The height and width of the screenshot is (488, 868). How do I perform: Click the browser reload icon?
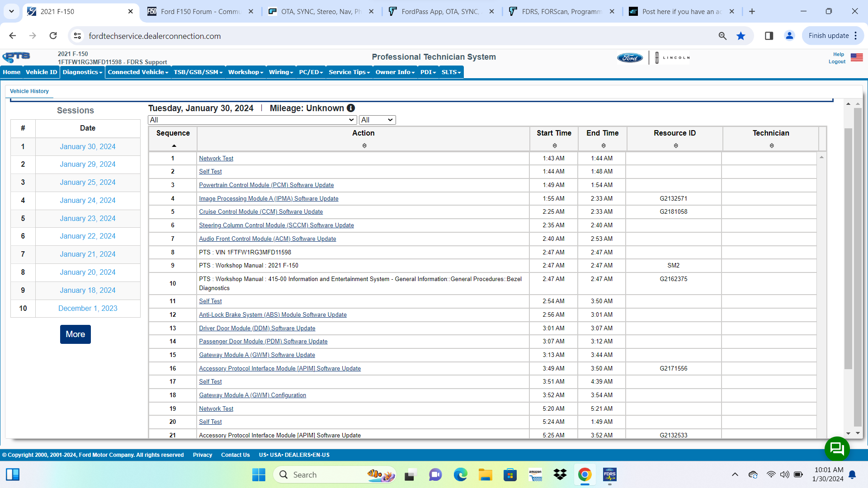(x=53, y=36)
